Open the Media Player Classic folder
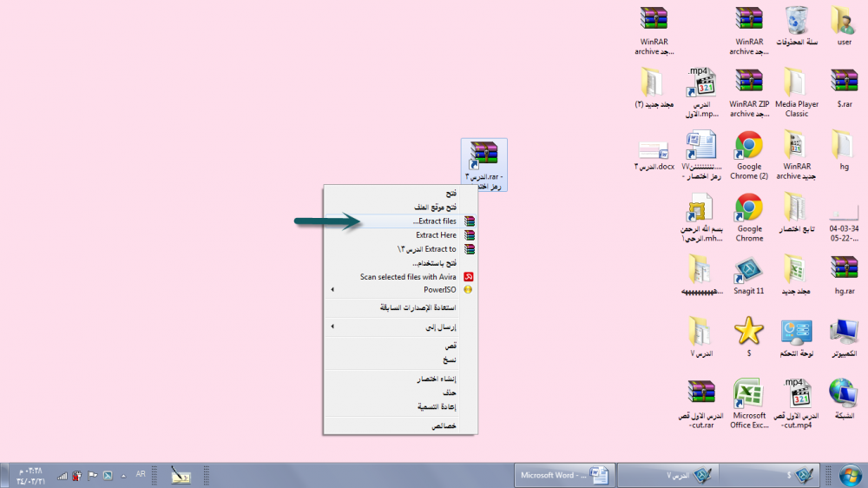Image resolution: width=868 pixels, height=488 pixels. click(796, 83)
